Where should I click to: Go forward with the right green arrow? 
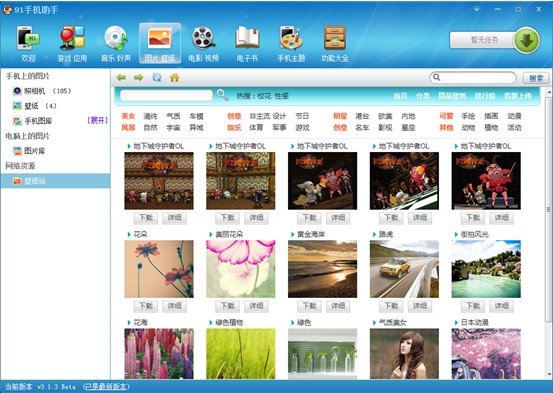139,78
